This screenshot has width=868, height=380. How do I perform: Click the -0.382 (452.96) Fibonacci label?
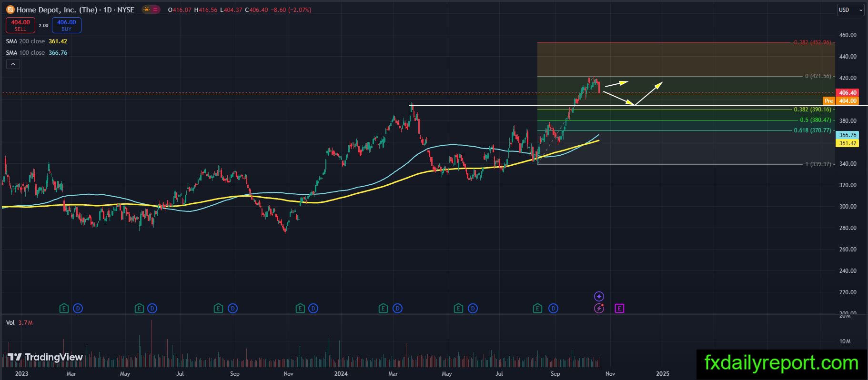(812, 42)
